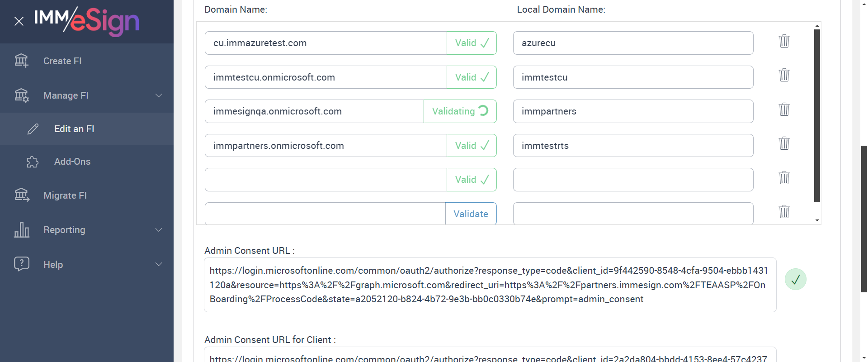This screenshot has width=868, height=362.
Task: Delete the immpartners.onmicrosoft.com domain row
Action: coord(784,143)
